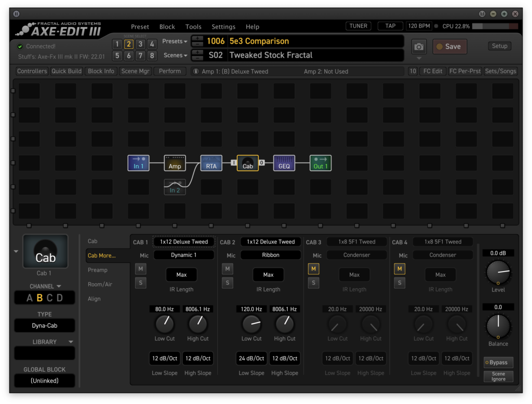The width and height of the screenshot is (532, 404).
Task: Open the Tools menu
Action: tap(193, 27)
